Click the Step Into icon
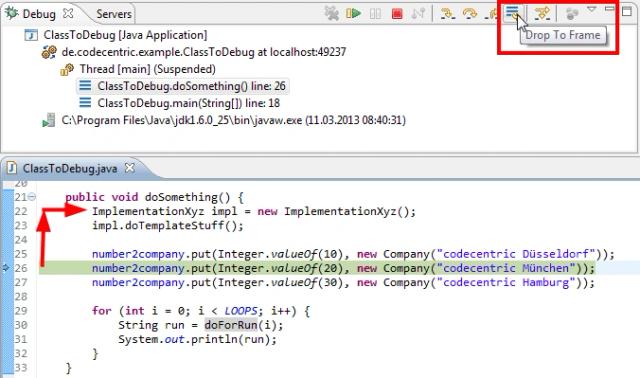 (448, 14)
